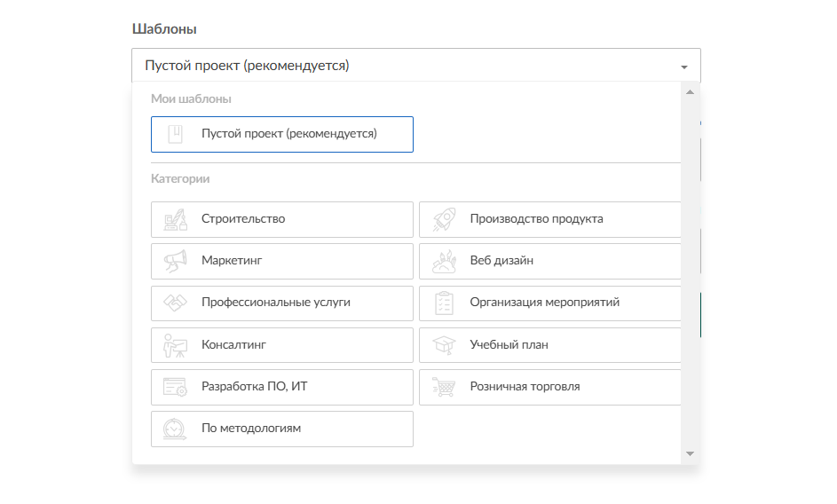
Task: Click the blank project template icon
Action: pos(175,134)
